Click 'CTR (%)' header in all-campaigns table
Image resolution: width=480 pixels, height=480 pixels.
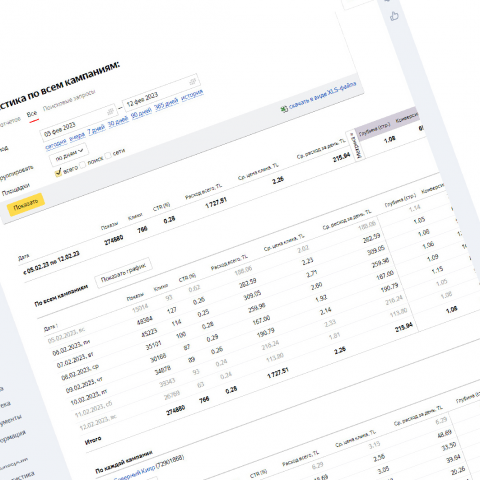[187, 278]
